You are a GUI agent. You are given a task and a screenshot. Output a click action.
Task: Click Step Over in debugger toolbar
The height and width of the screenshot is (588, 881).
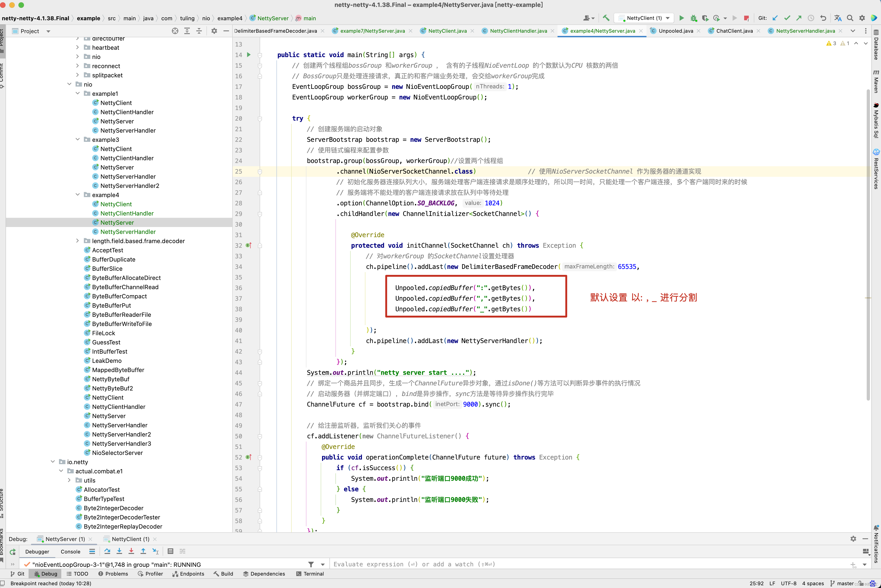[107, 551]
